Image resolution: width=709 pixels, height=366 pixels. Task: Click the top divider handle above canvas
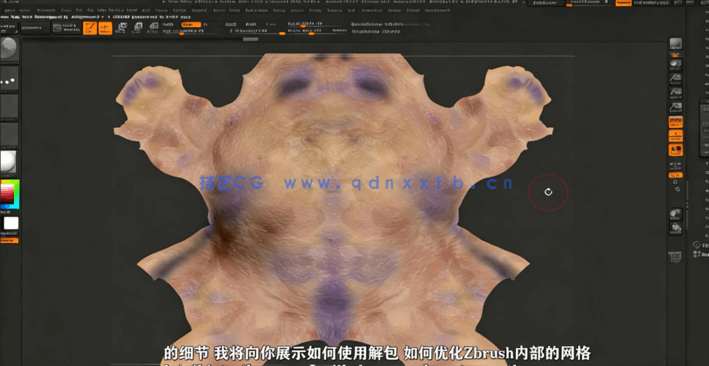[x=250, y=39]
